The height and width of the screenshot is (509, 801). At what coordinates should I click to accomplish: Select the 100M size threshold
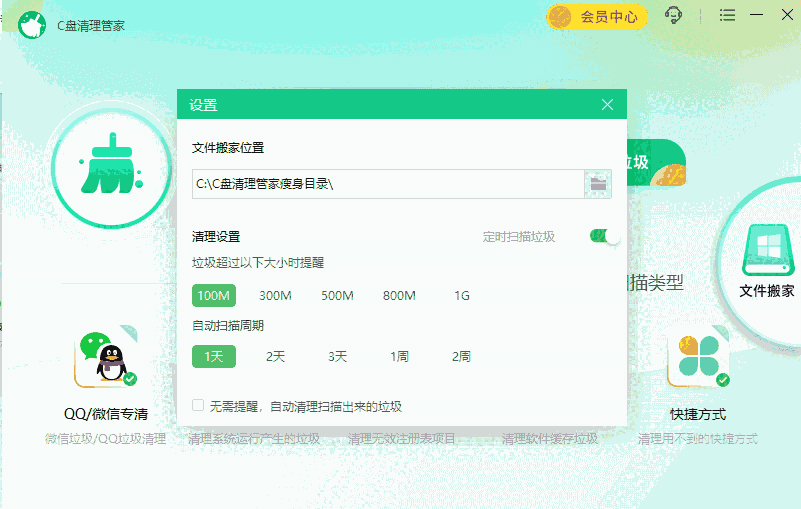point(214,295)
